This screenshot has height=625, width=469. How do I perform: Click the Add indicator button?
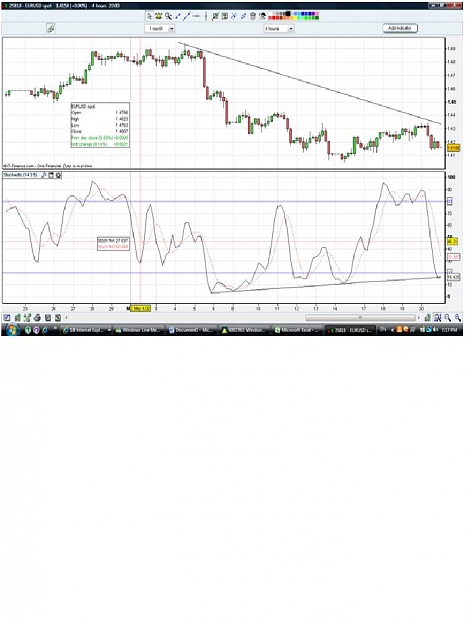click(400, 28)
